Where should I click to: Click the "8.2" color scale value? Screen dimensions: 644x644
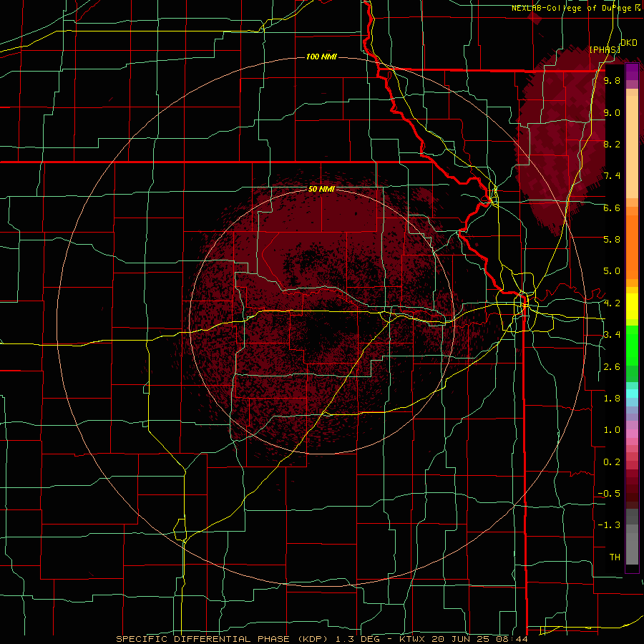tap(612, 144)
